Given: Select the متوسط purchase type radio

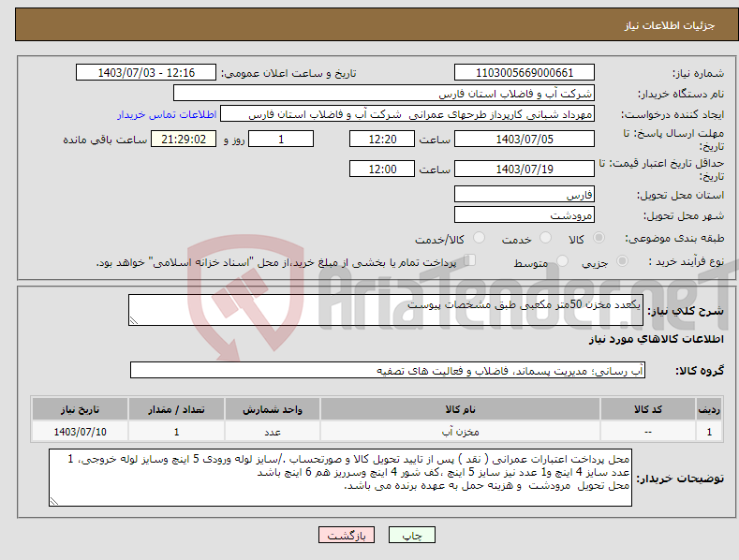Looking at the screenshot, I should coord(562,260).
